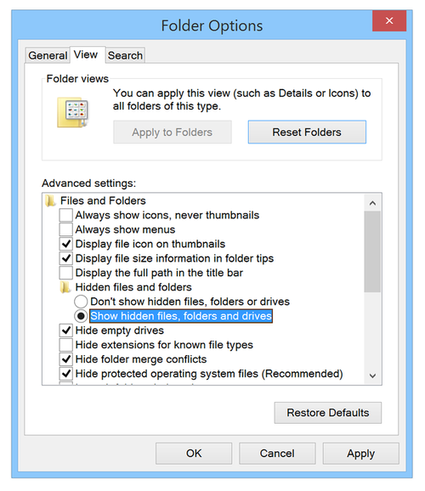Click the scroll up arrow in Advanced settings
425x491 pixels.
tap(373, 203)
